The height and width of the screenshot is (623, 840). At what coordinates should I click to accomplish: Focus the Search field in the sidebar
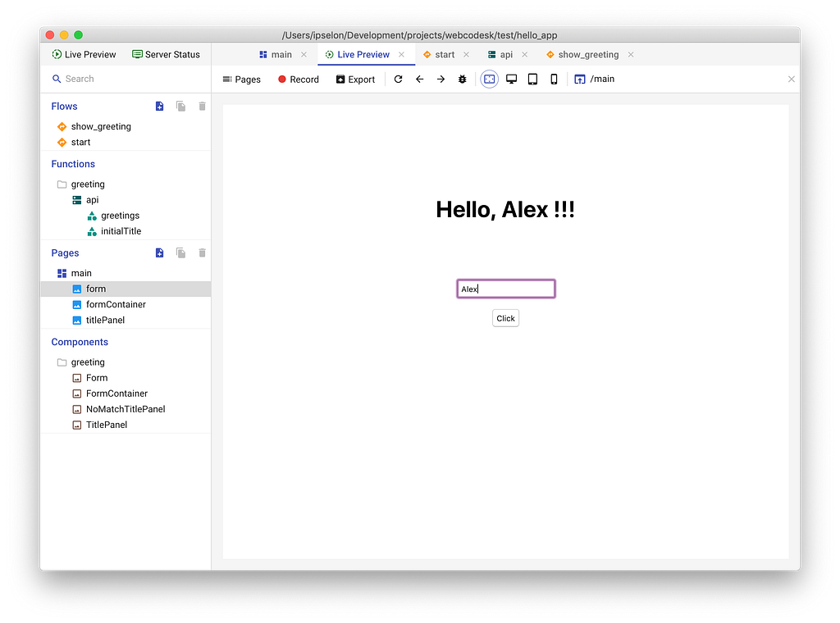click(x=126, y=79)
